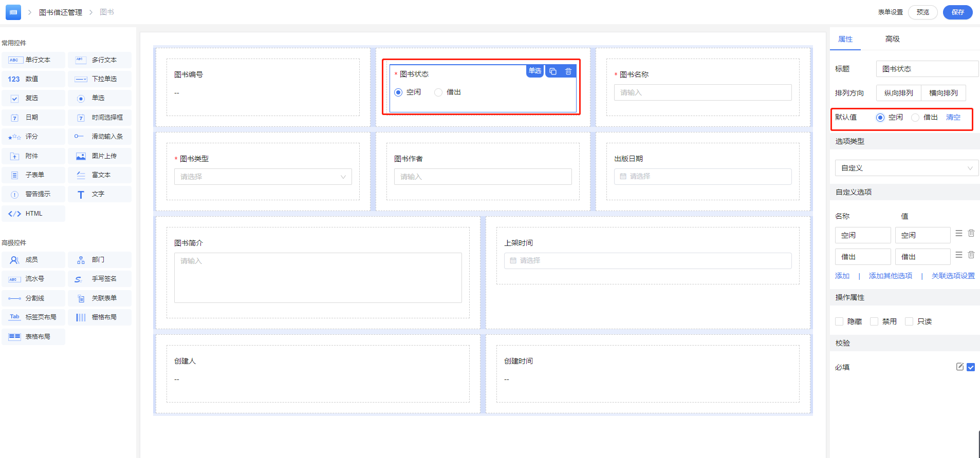The image size is (980, 458).
Task: Open the 图书类型 dropdown
Action: click(x=263, y=177)
